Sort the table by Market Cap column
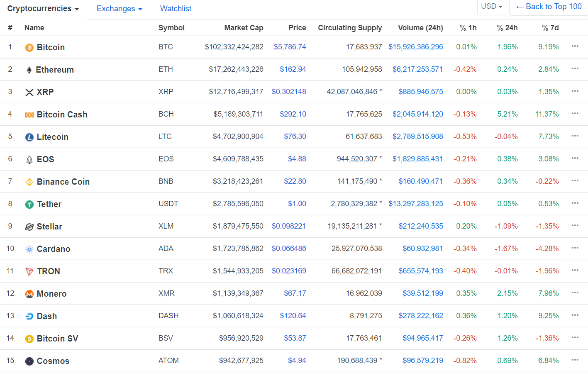This screenshot has width=588, height=373. coord(244,28)
